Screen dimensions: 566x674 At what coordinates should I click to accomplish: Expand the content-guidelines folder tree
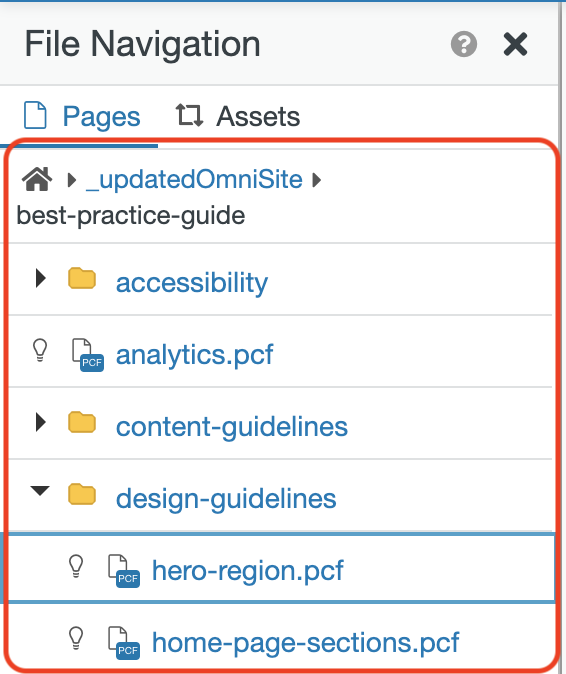point(41,422)
